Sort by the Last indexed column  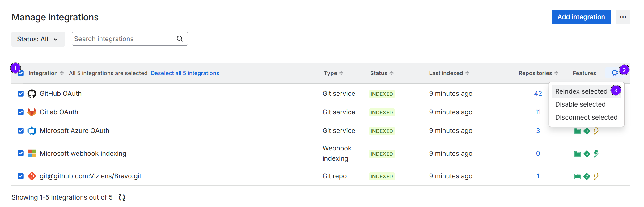tap(449, 73)
